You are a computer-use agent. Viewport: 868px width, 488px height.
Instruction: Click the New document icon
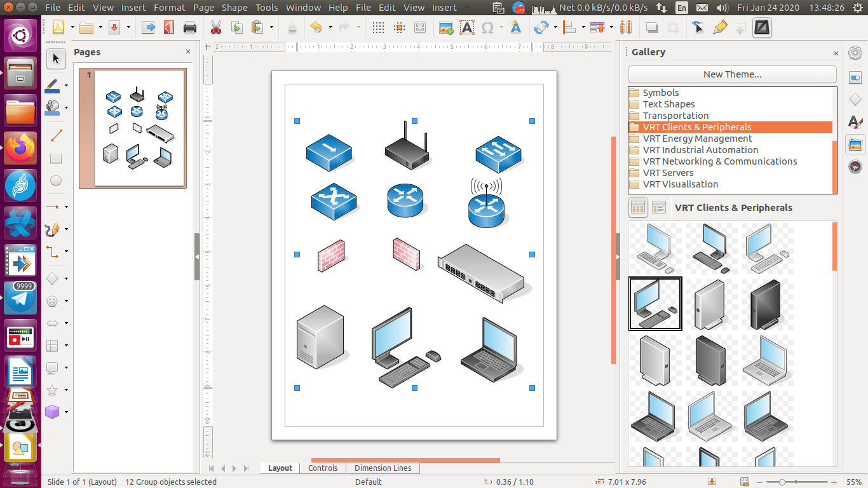click(x=58, y=27)
